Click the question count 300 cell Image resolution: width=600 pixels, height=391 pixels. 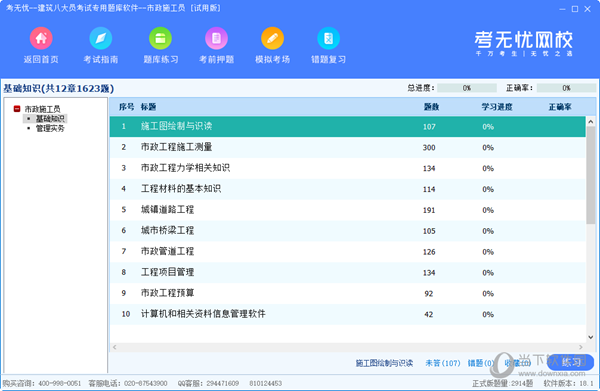(x=429, y=148)
